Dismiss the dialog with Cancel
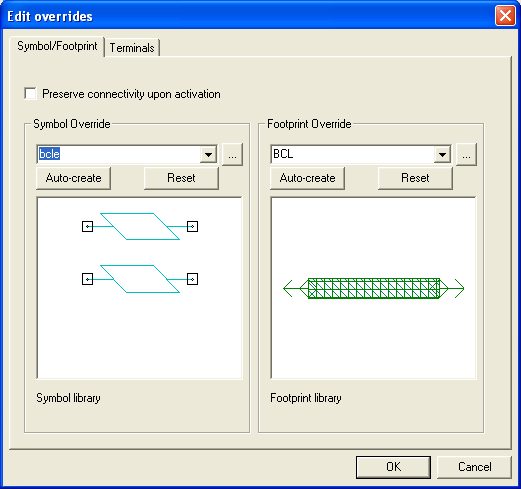The height and width of the screenshot is (489, 521). (474, 467)
